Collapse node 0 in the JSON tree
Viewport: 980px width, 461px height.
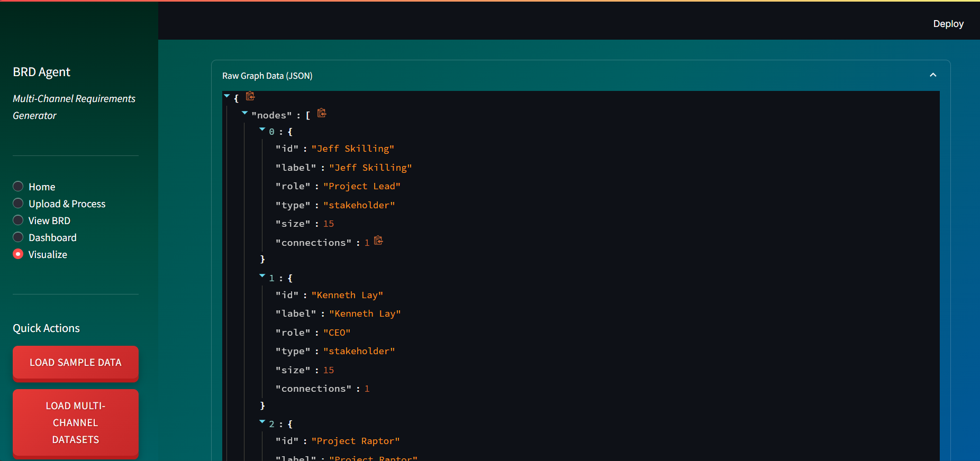pyautogui.click(x=262, y=130)
